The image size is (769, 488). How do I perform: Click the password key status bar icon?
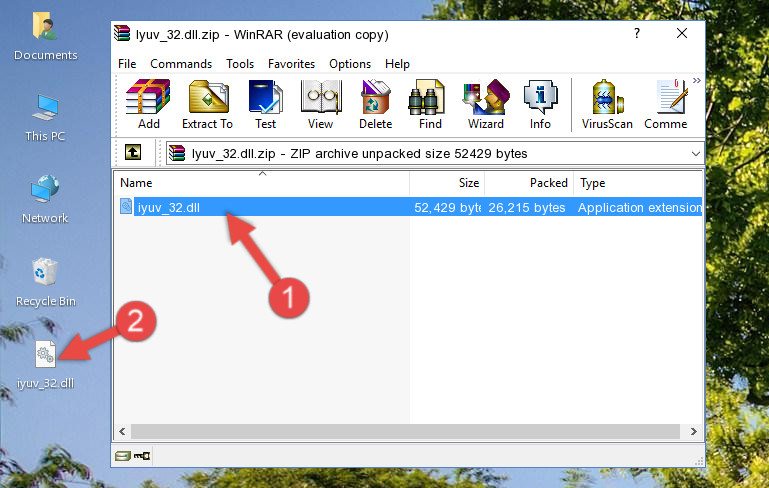[x=142, y=456]
